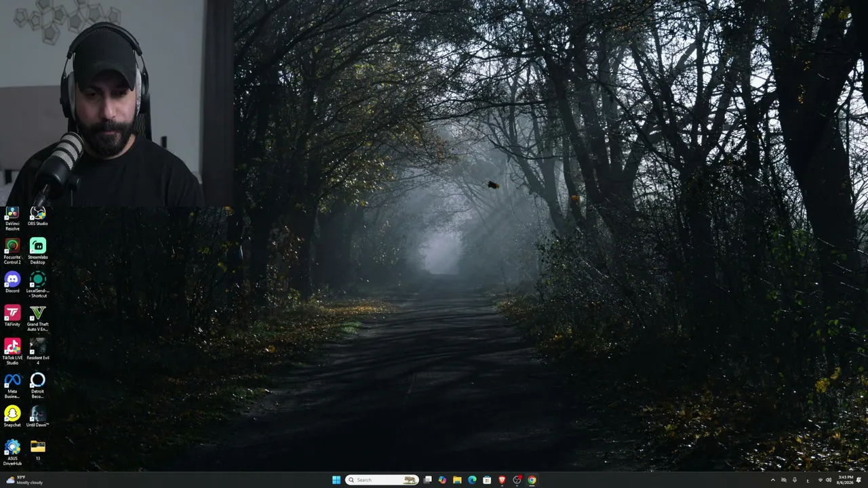Click the taskbar Search box
This screenshot has height=488, width=868.
click(x=382, y=480)
